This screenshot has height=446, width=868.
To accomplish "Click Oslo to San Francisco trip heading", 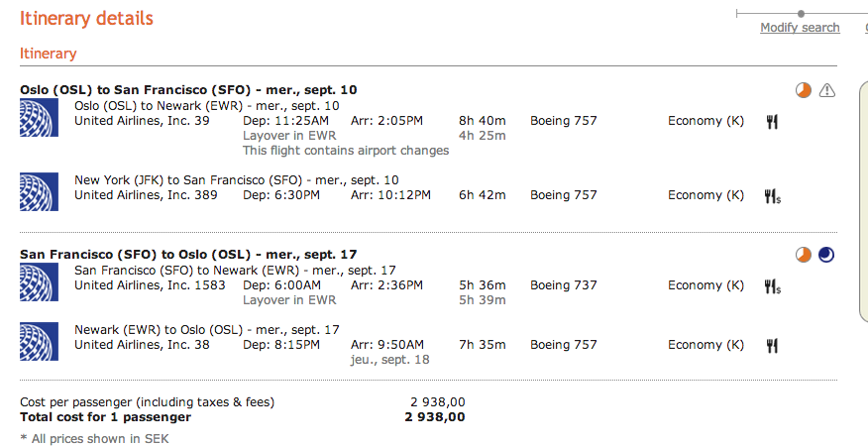I will (188, 89).
